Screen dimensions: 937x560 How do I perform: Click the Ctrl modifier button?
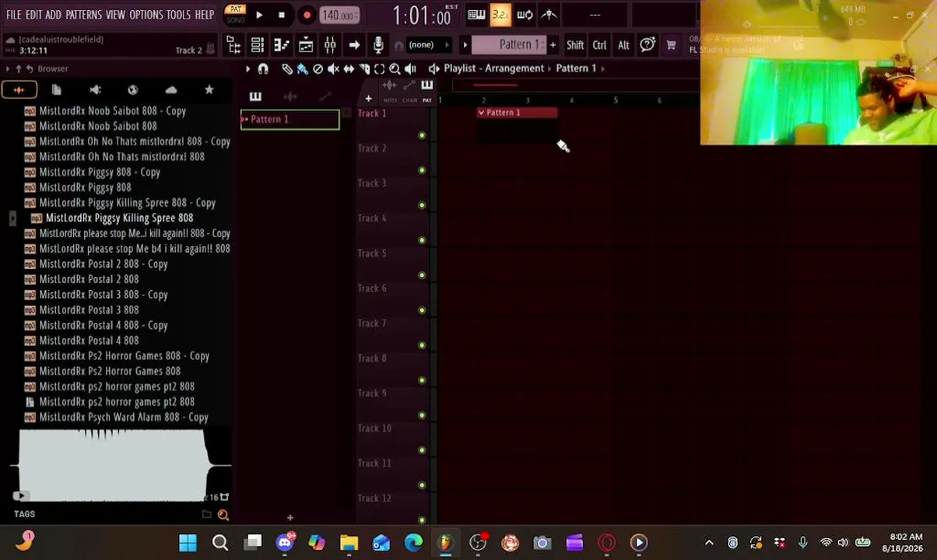pyautogui.click(x=599, y=45)
